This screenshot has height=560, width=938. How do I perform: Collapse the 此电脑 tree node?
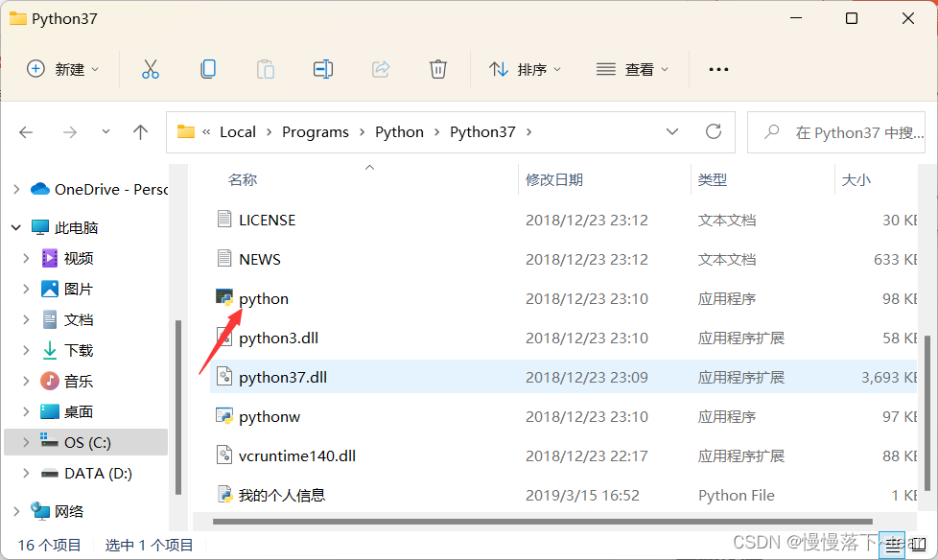pos(16,227)
